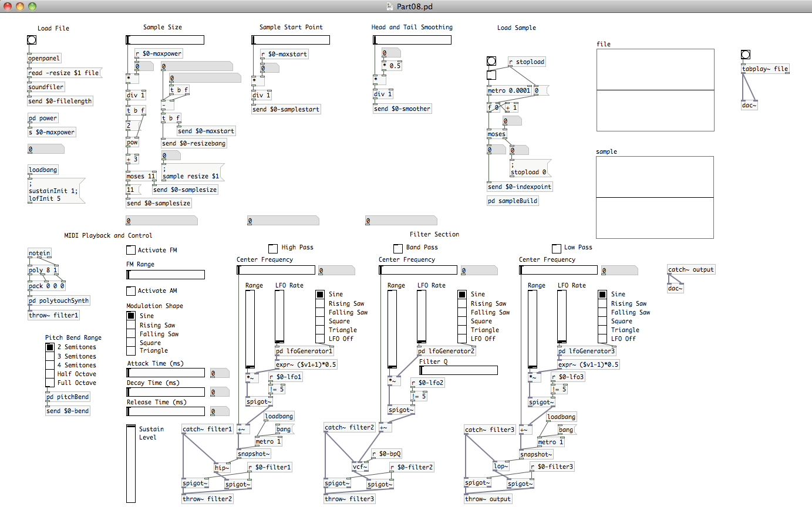812x507 pixels.
Task: Click the metro 0.0001 object
Action: (510, 91)
